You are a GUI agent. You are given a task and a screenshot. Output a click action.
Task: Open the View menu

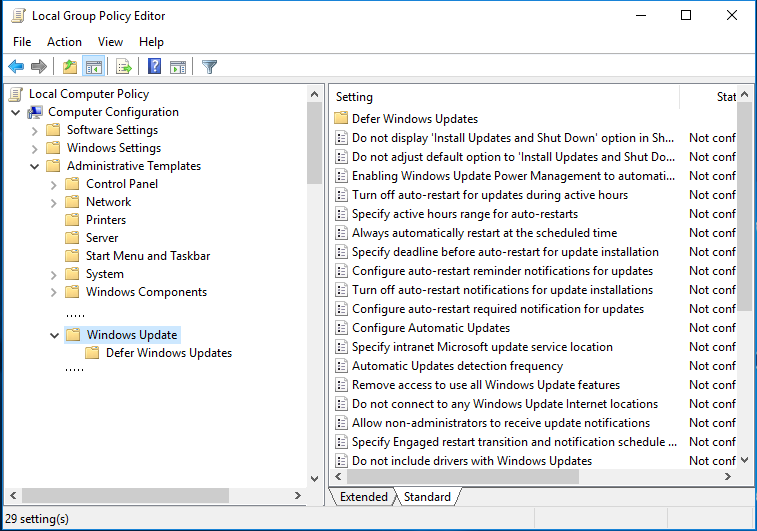[110, 42]
